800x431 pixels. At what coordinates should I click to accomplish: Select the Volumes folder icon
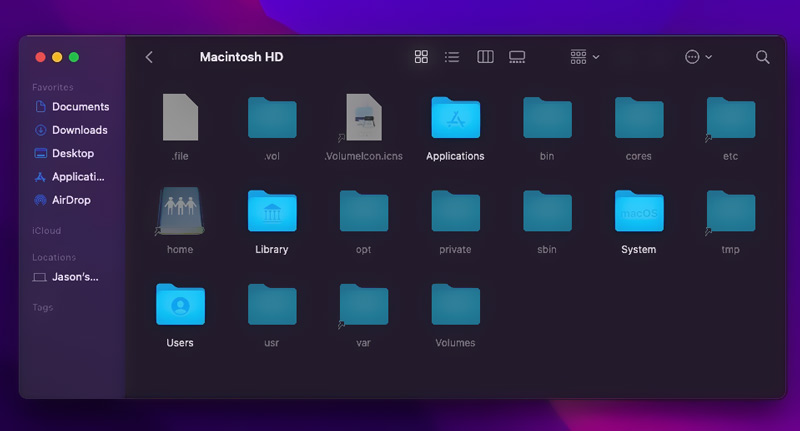[456, 304]
